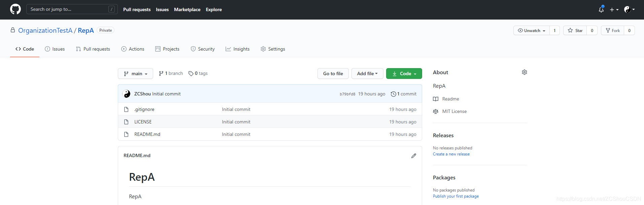Open ZCShou author link in commit bar
644x205 pixels.
pyautogui.click(x=142, y=94)
